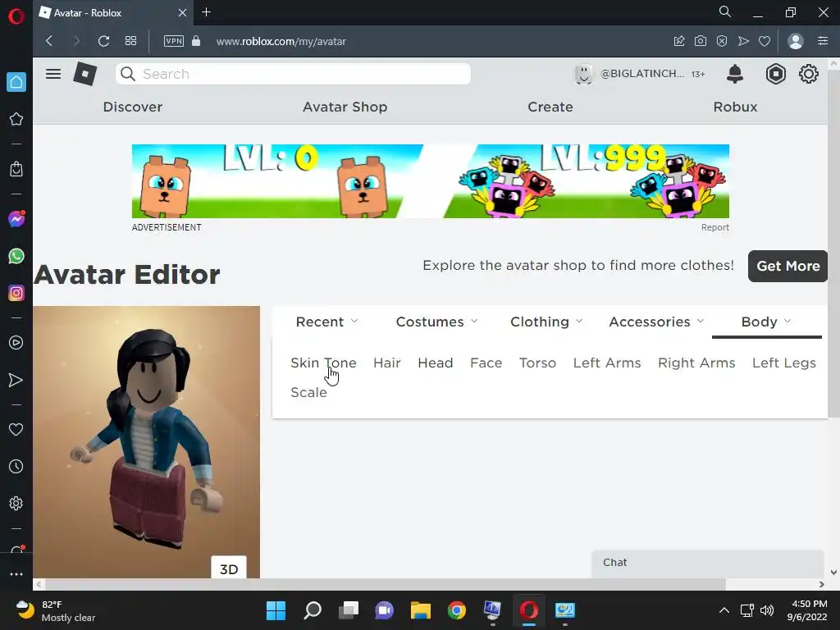The image size is (840, 630).
Task: Click the Roblox logo home icon
Action: pos(84,74)
